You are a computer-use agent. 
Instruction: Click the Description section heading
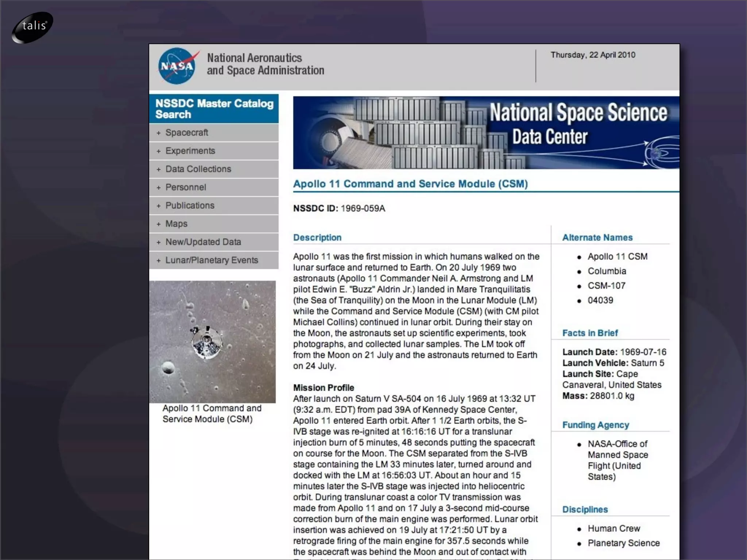pyautogui.click(x=317, y=238)
